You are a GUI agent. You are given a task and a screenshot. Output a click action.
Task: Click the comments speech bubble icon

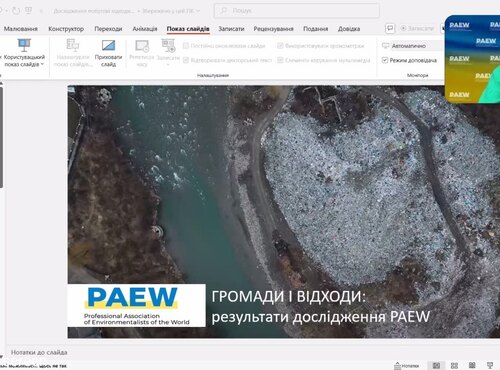[x=390, y=28]
